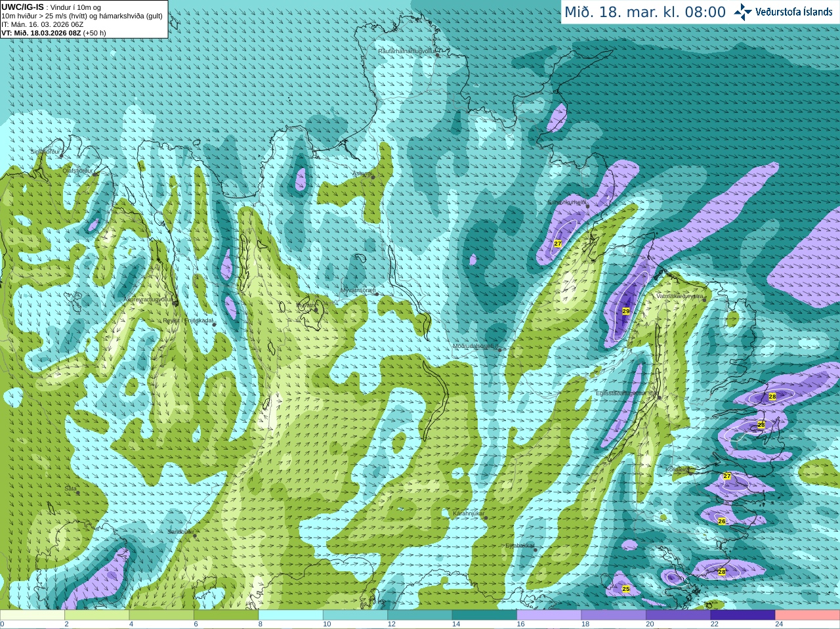Click the legend value 16
This screenshot has height=629, width=840.
tap(520, 624)
